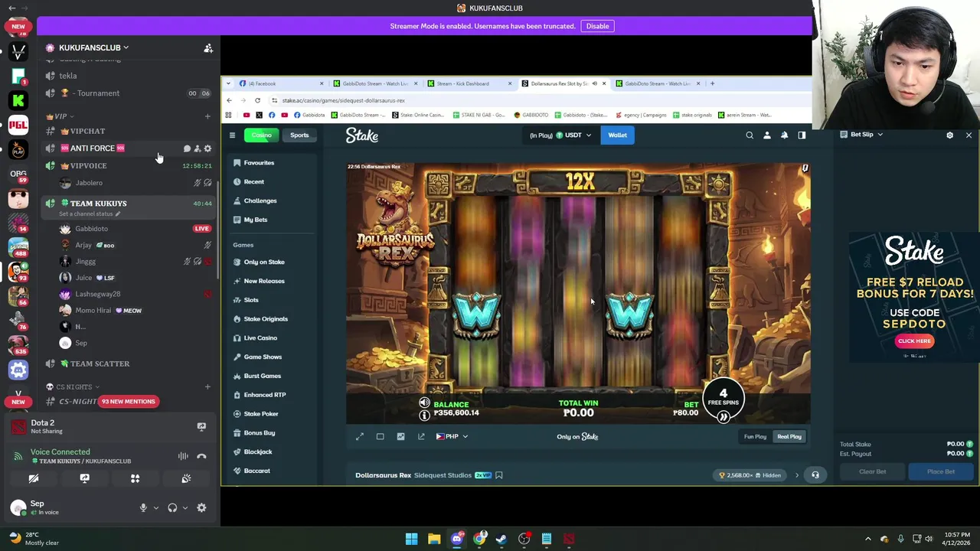Collapse the Stake hamburger menu
980x551 pixels.
point(232,135)
